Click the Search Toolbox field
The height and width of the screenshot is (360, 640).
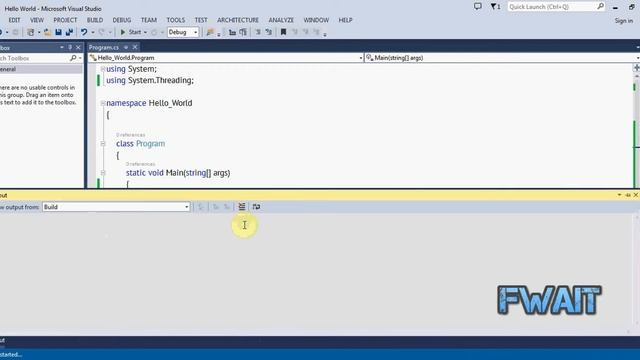coord(34,58)
